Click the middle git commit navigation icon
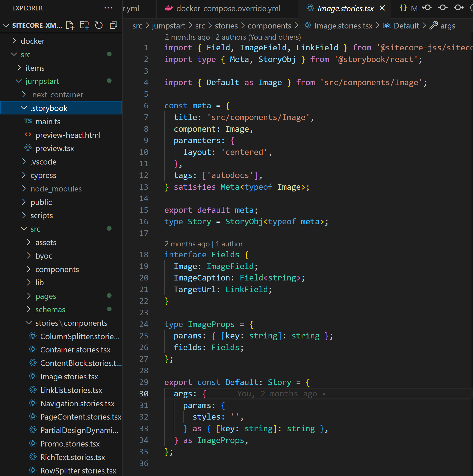This screenshot has height=476, width=473. tap(443, 8)
